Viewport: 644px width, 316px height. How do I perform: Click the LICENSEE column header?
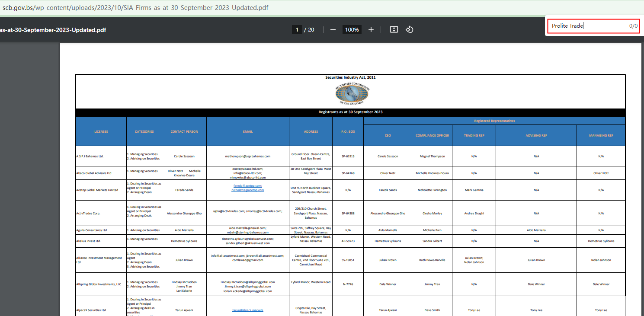(x=101, y=131)
